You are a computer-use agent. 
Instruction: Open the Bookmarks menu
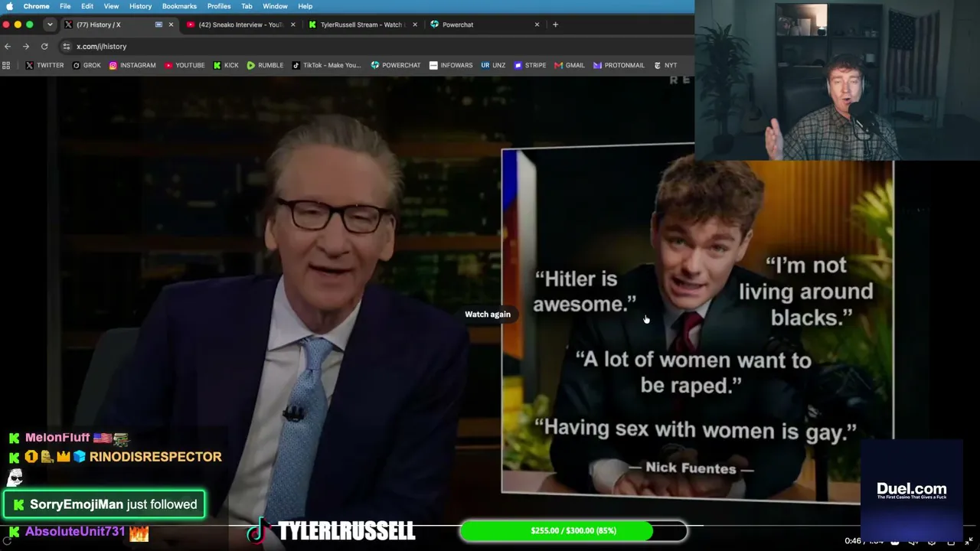[x=179, y=6]
